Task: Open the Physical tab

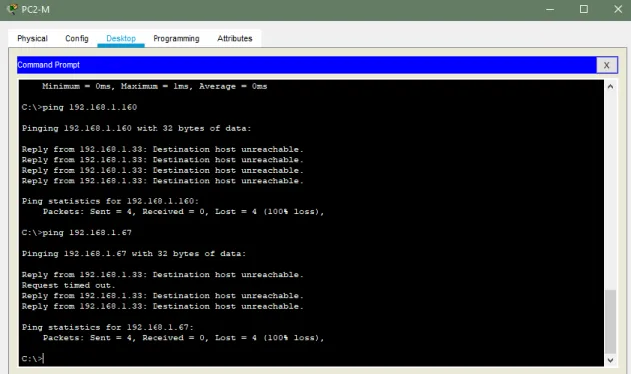Action: pos(32,39)
